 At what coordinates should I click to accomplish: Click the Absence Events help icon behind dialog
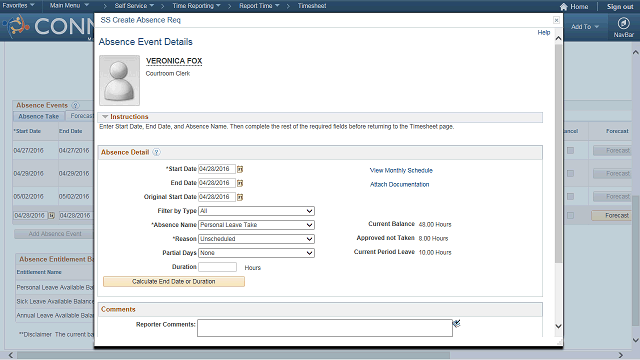click(x=75, y=105)
